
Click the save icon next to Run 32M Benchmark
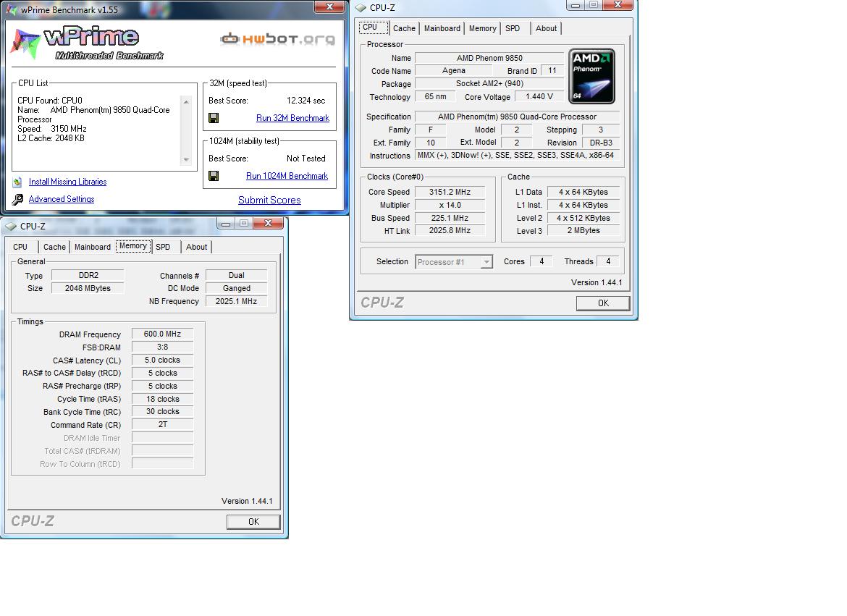[x=214, y=118]
